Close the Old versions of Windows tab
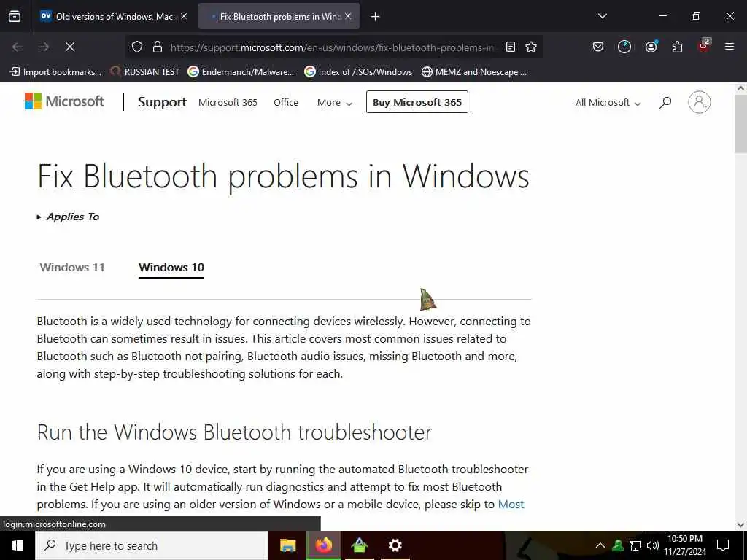747x560 pixels. 184,16
